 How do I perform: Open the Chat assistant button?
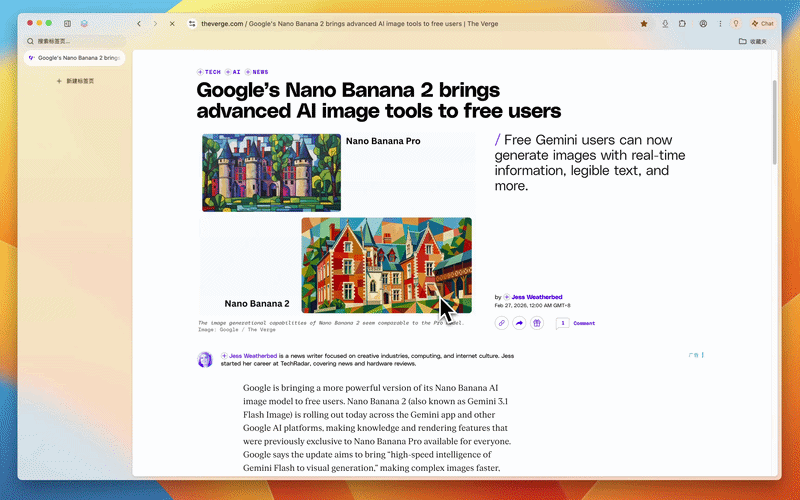763,23
